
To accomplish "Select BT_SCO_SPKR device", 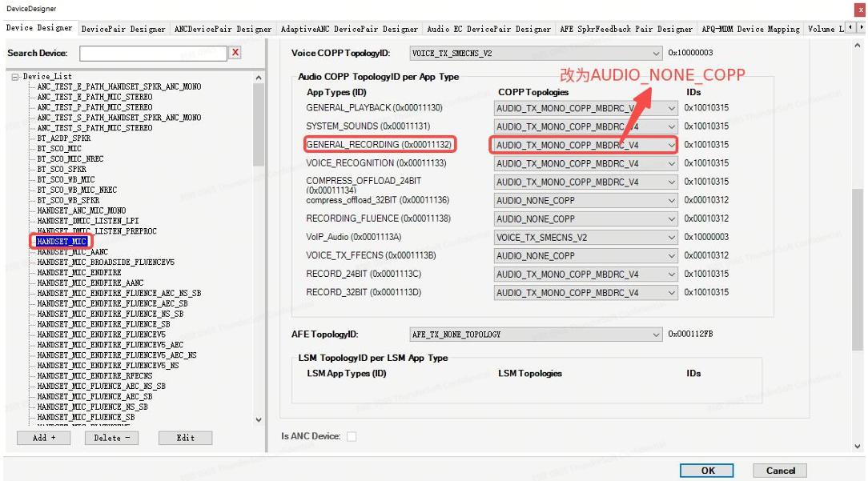I will pos(62,169).
